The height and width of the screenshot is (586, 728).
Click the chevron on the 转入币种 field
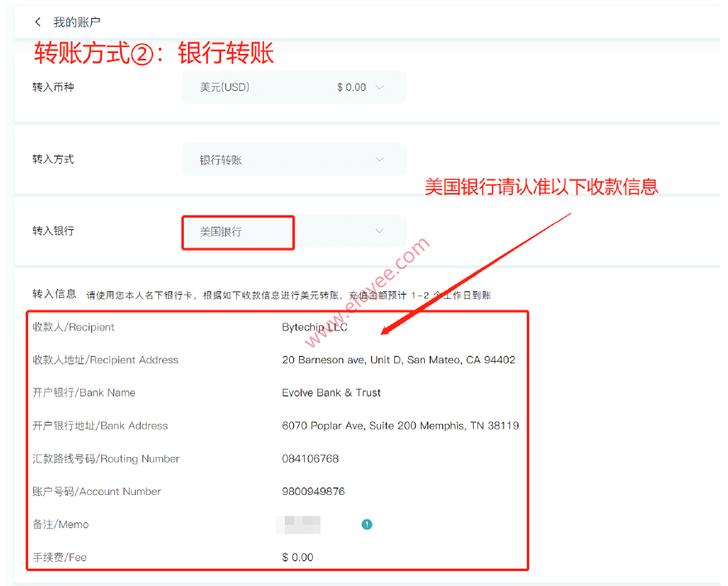pos(379,86)
